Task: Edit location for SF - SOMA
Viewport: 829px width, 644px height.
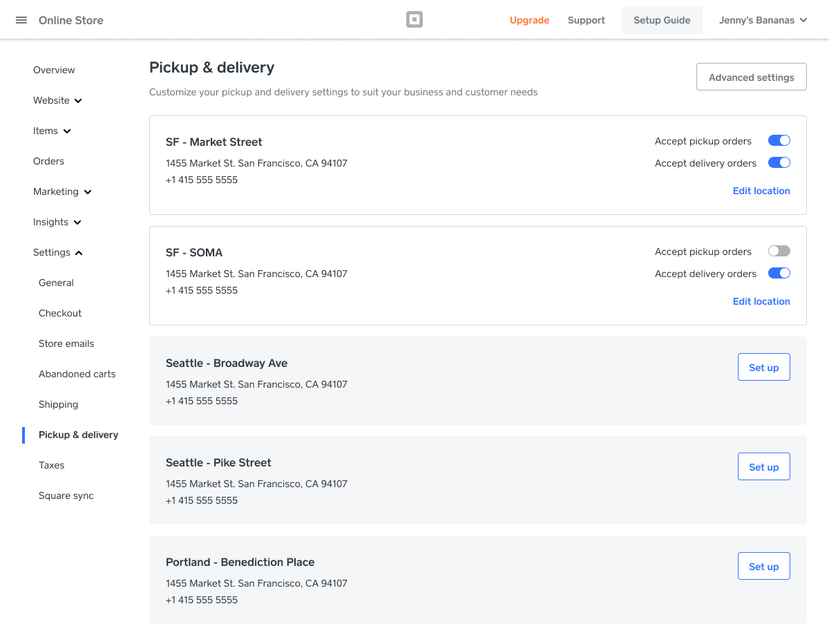Action: point(761,301)
